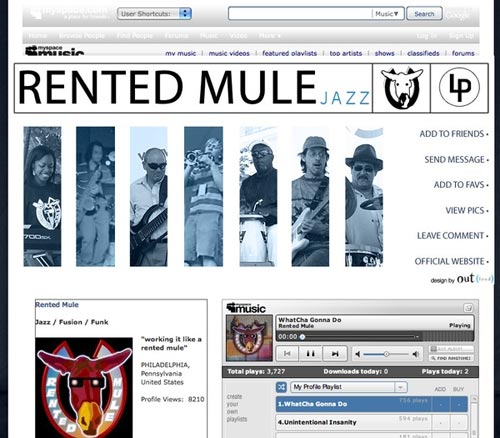Click Add button for Unintentional Insanity
Viewport: 500px width, 438px height.
click(x=441, y=423)
